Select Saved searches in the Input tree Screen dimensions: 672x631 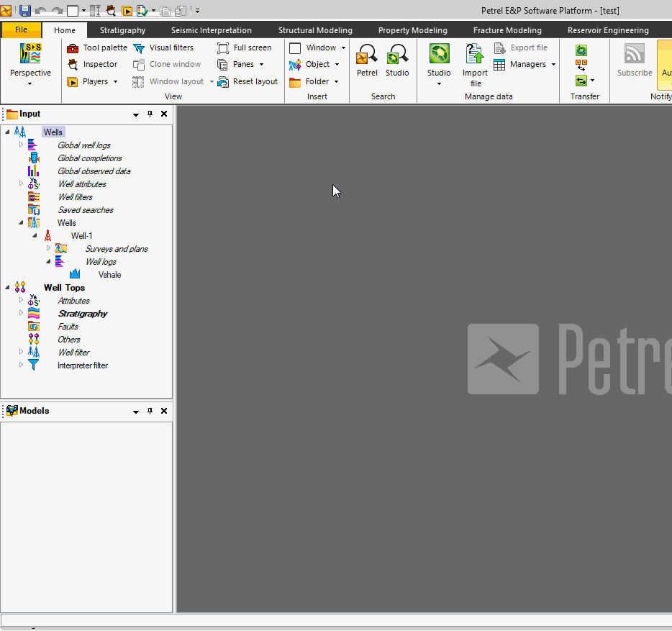[86, 210]
